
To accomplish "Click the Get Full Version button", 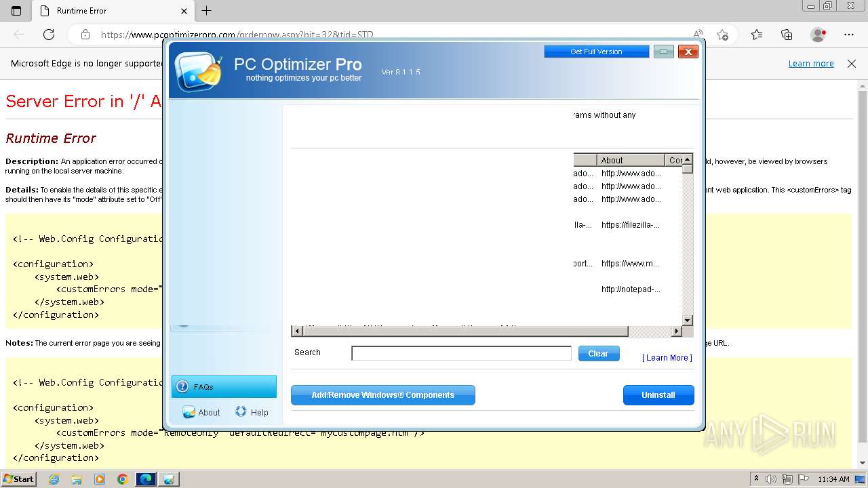I will 596,52.
